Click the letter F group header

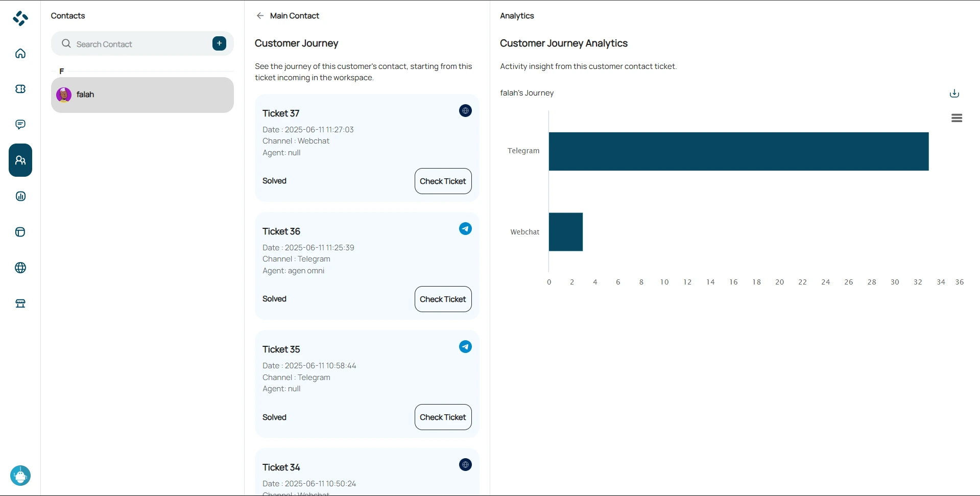pos(62,71)
